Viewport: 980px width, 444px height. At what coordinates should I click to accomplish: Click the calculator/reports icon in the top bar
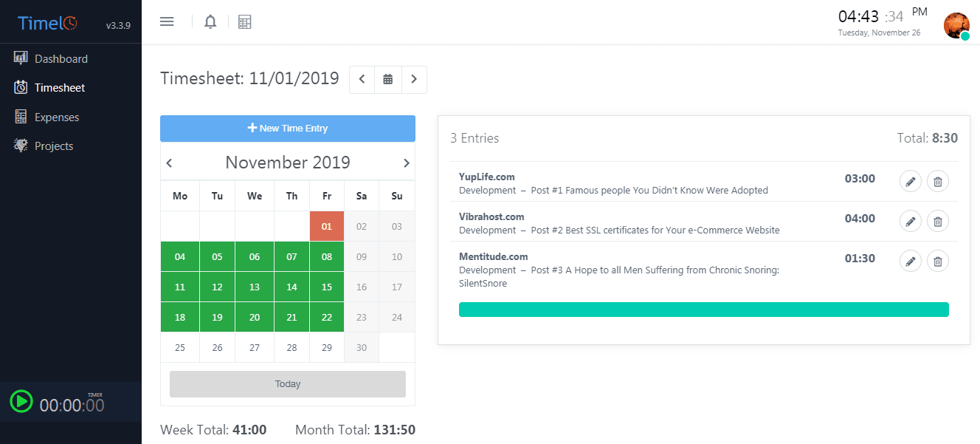point(244,21)
